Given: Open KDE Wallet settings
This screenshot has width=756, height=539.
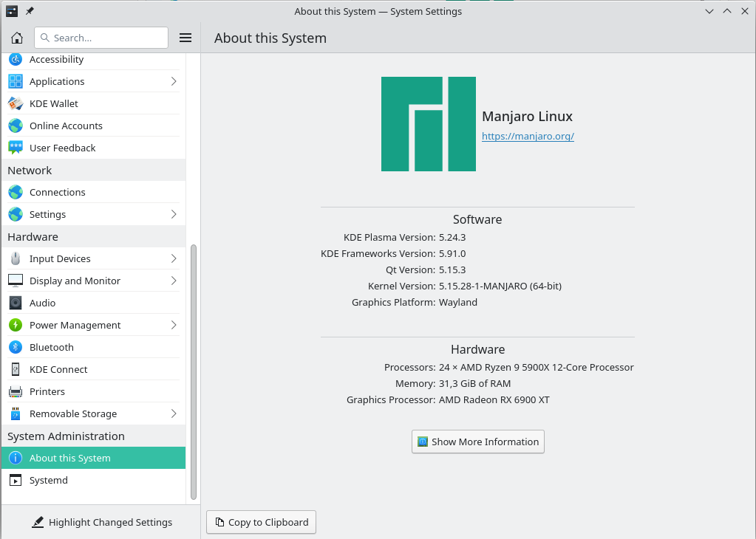Looking at the screenshot, I should (x=94, y=103).
